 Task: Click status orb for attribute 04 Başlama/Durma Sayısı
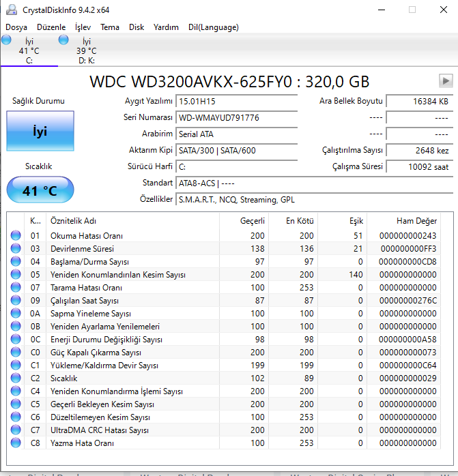[16, 261]
